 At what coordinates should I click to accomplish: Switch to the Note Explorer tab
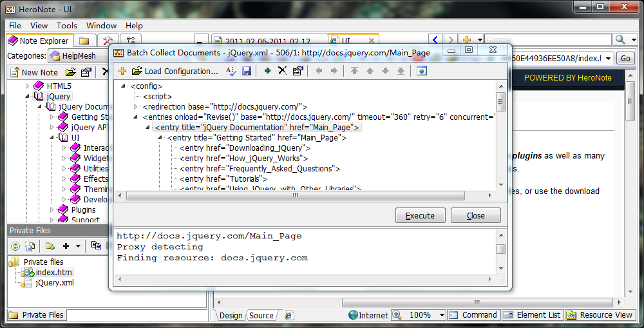(x=39, y=41)
